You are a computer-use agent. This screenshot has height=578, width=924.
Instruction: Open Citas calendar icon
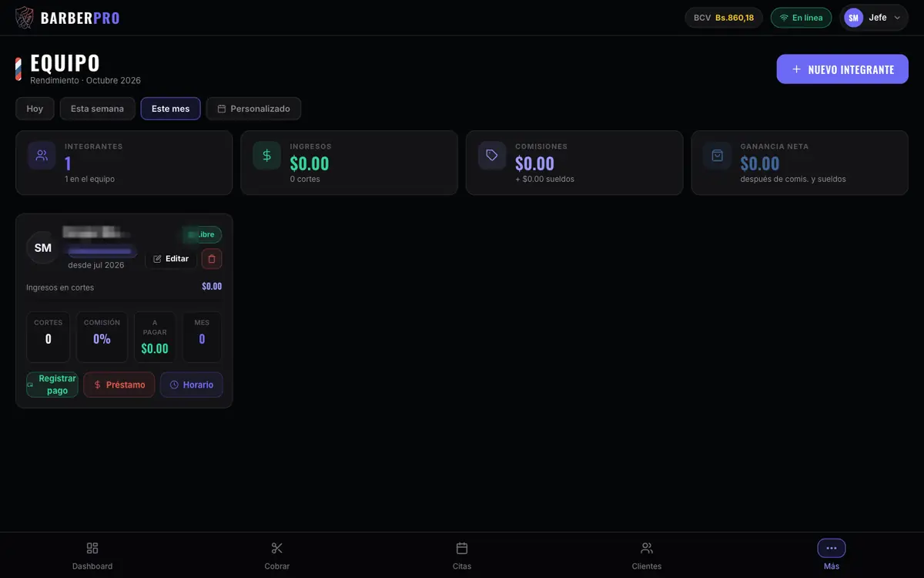click(x=462, y=548)
